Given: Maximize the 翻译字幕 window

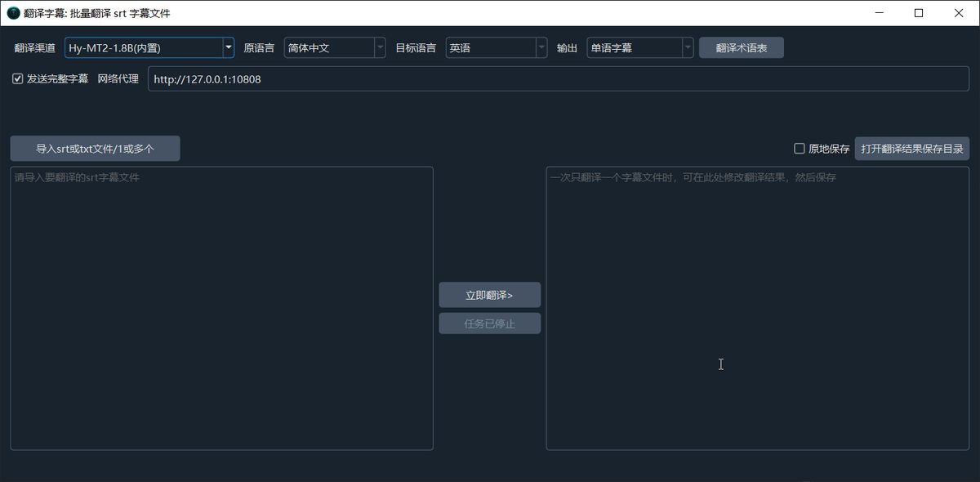Looking at the screenshot, I should pos(919,13).
